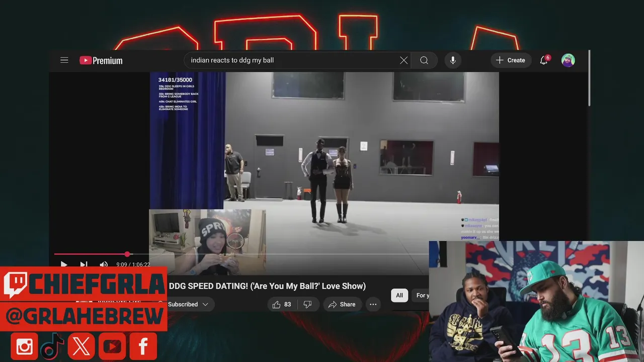Play the video with the play button
Viewport: 644px width, 362px height.
click(64, 264)
